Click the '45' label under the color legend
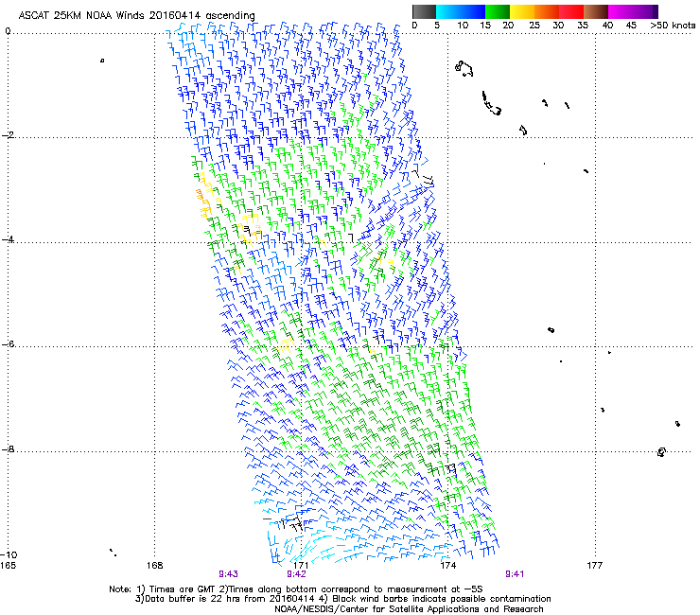 click(x=631, y=26)
